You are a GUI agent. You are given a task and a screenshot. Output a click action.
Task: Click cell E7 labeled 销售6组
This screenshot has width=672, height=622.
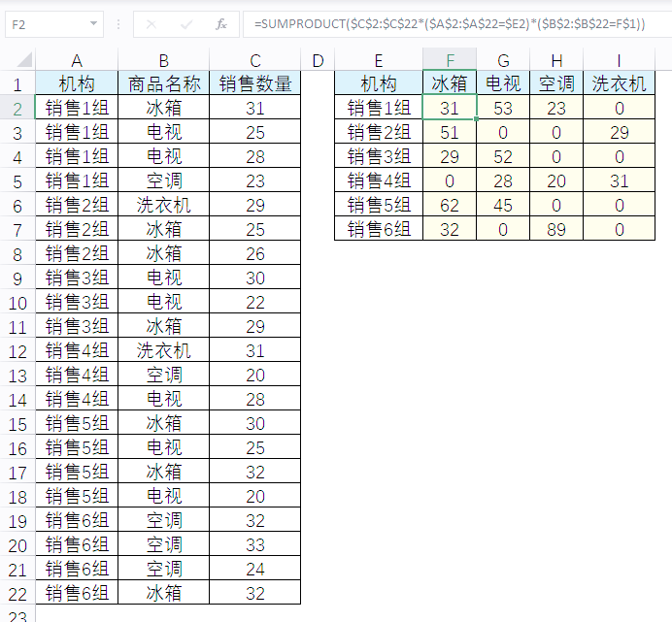pos(379,229)
